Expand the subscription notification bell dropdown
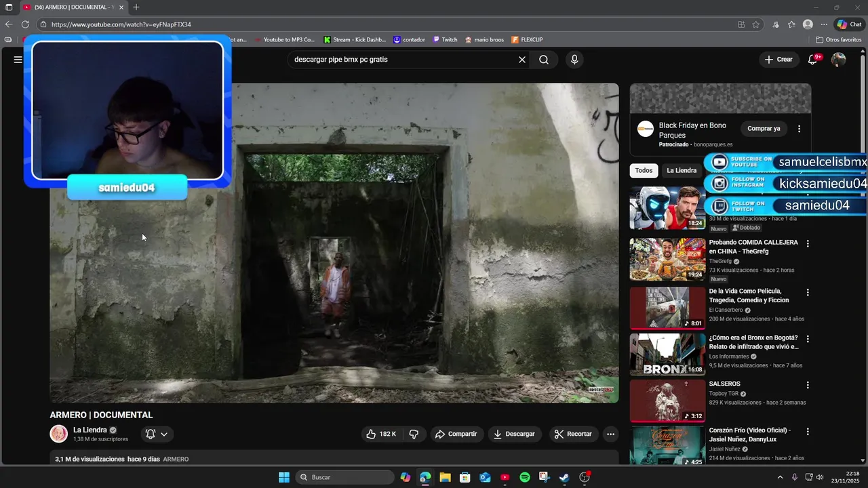868x488 pixels. point(157,434)
